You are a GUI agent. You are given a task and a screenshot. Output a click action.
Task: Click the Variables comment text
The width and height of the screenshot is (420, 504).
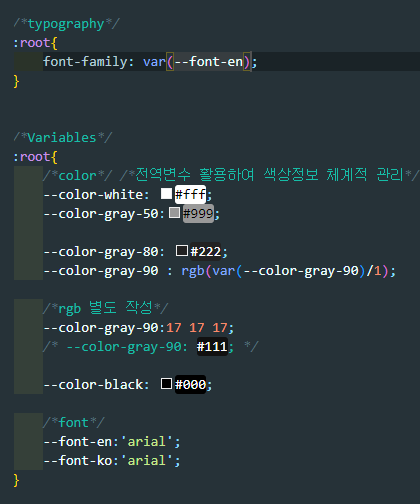tap(63, 137)
